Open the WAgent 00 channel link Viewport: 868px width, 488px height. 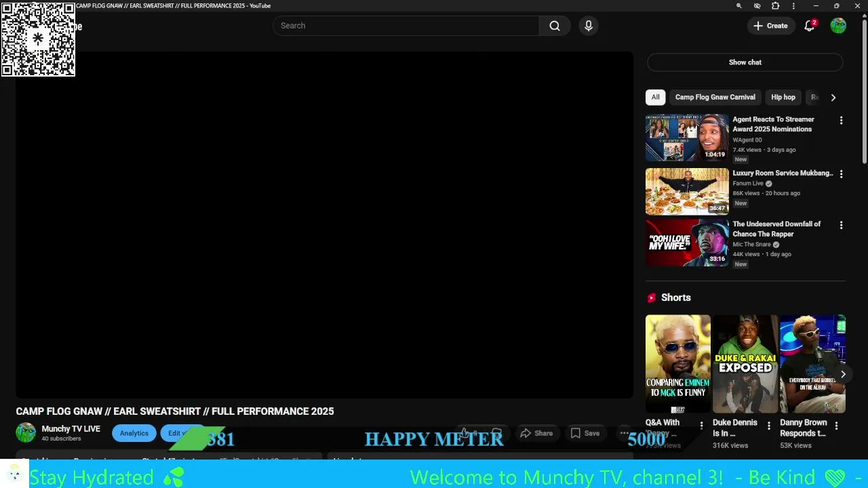click(x=747, y=140)
